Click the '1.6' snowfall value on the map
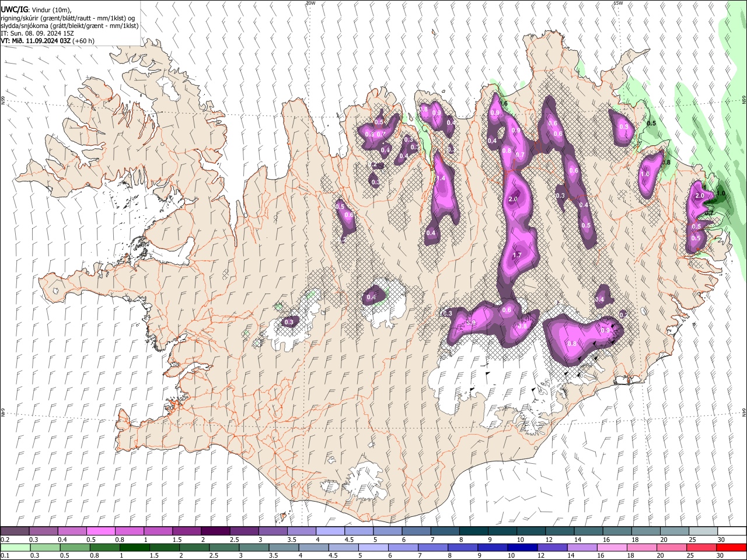Screen dimensions: 747x560 [645, 174]
